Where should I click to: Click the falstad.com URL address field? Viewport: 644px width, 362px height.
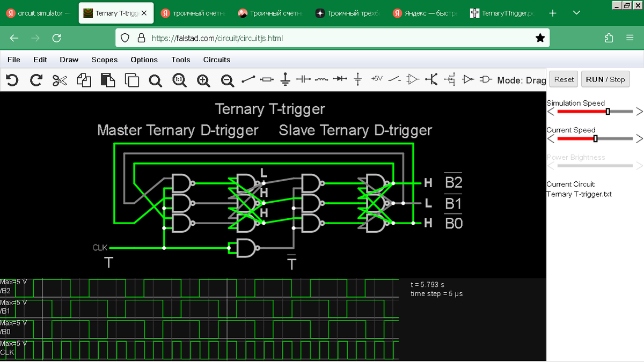(332, 38)
